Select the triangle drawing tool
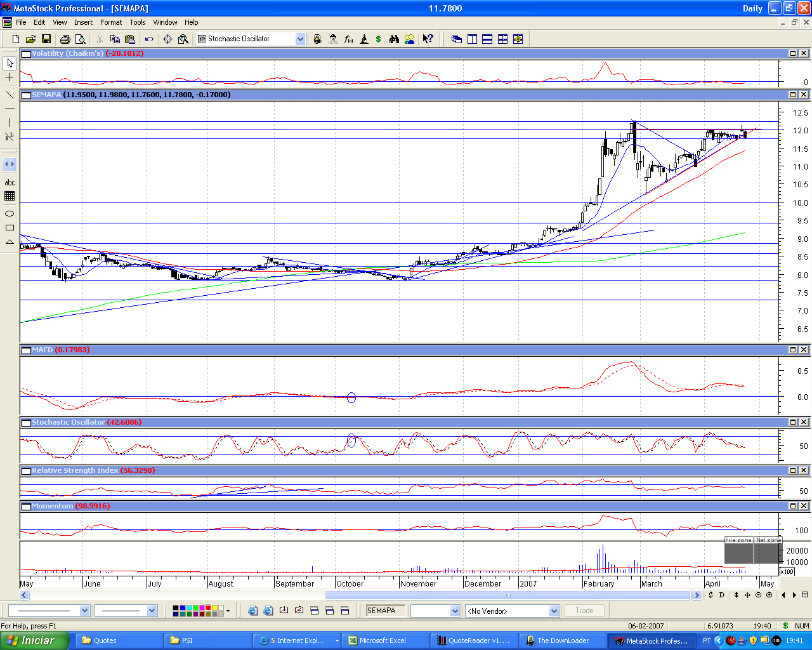812x650 pixels. click(x=10, y=241)
